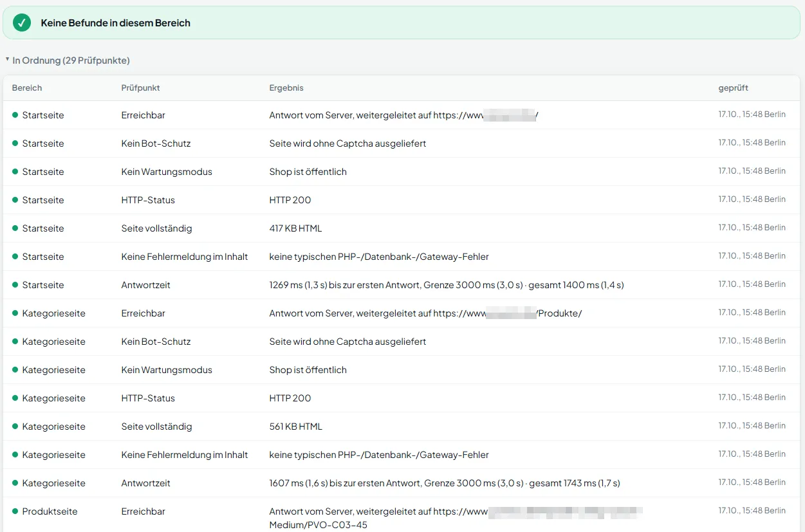
Task: Click "Erreichbar" in the Kategorieseite row
Action: (x=143, y=313)
